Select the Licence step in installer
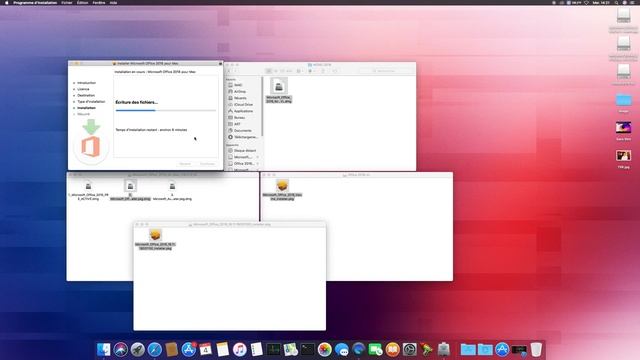The width and height of the screenshot is (640, 360). (x=83, y=89)
